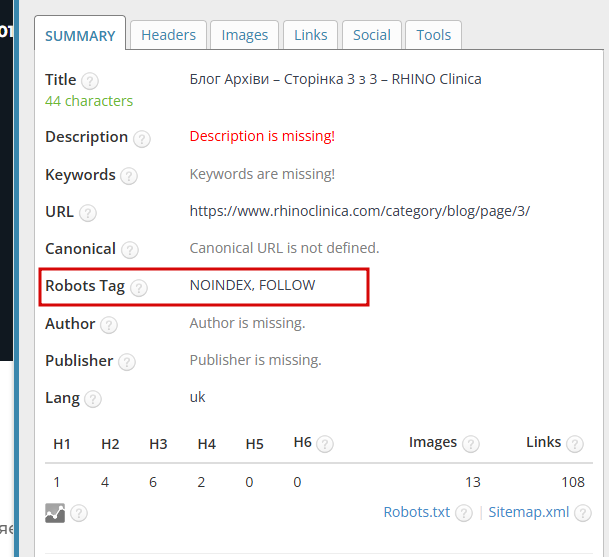Click help icon beside Robots Tag
Viewport: 609px width, 557px height.
(x=138, y=288)
